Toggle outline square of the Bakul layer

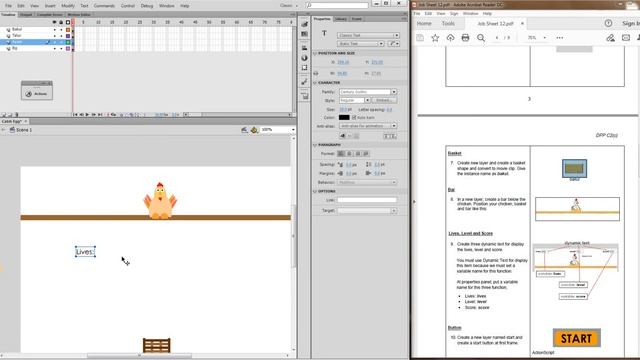tap(68, 29)
